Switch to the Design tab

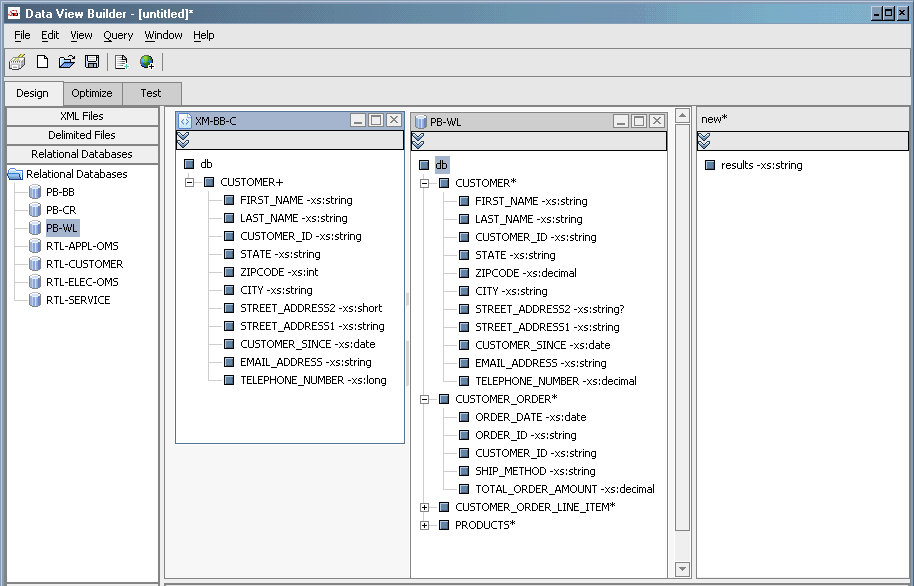[33, 93]
